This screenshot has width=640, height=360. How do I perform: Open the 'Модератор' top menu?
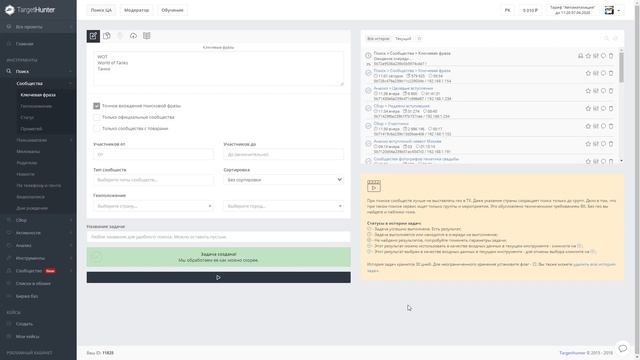[136, 10]
